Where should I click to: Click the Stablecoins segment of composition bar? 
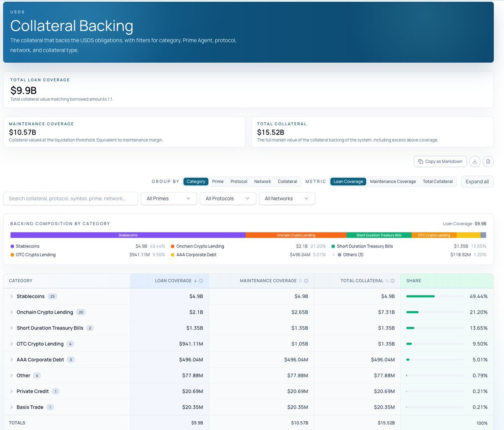tap(128, 235)
